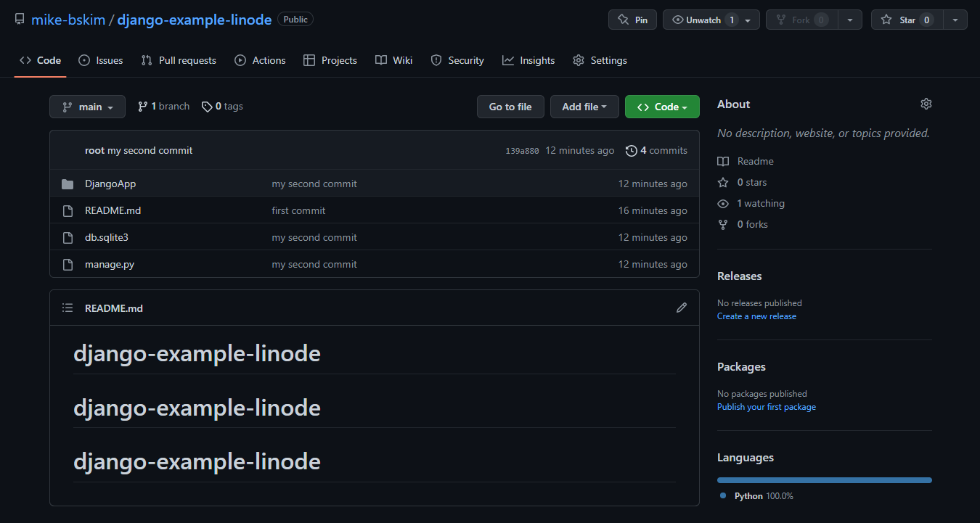View the 0 tags link

222,106
